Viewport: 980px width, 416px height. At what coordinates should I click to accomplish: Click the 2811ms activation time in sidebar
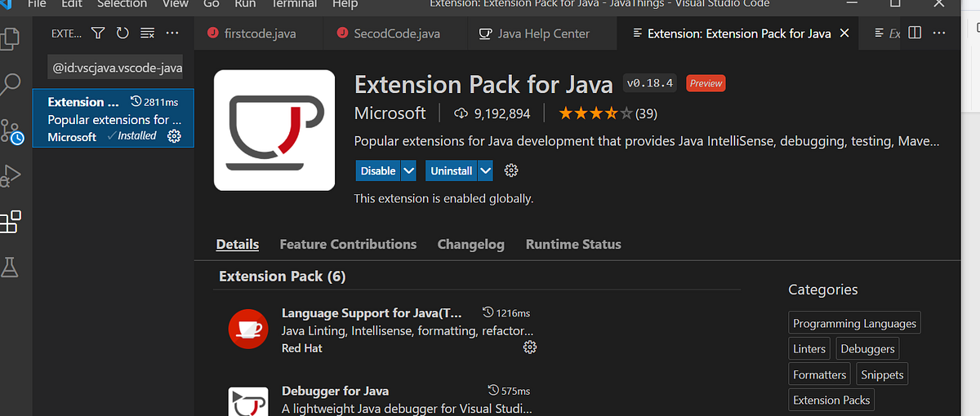pos(154,102)
